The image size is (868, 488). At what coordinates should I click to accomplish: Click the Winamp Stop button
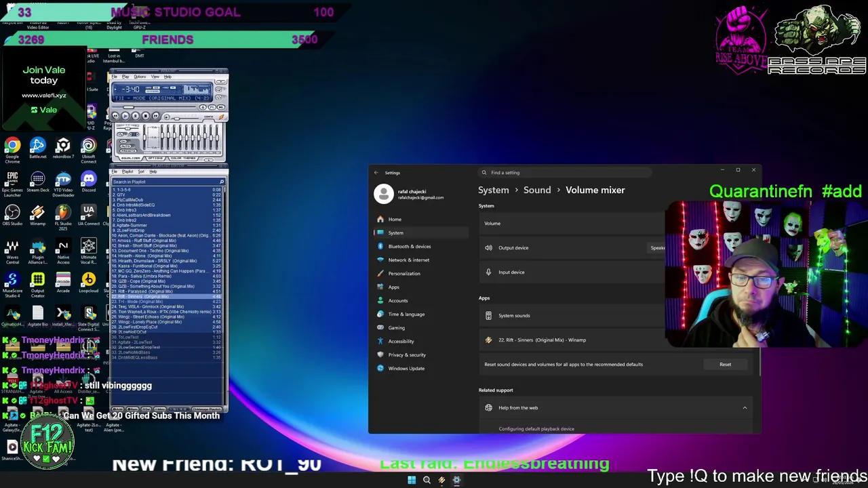(144, 116)
